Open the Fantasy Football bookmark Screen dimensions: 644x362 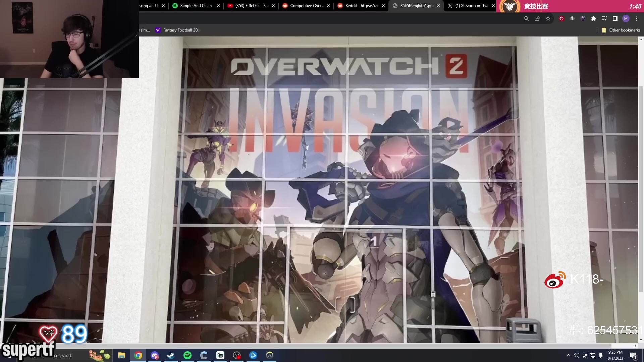coord(178,30)
